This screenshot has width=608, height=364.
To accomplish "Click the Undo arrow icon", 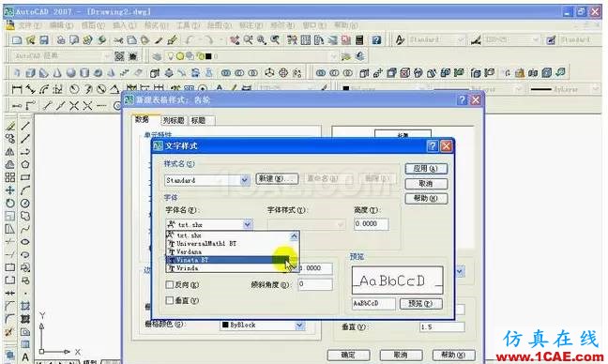I will 190,40.
